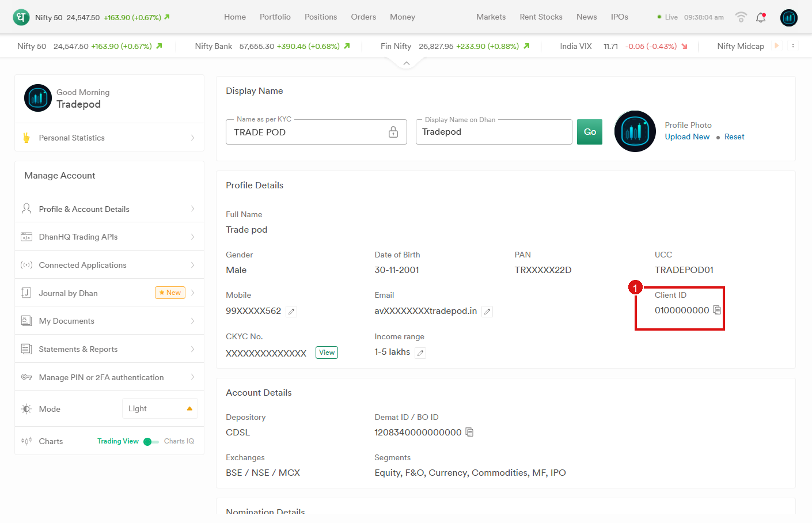Select Nifty Midcap in ticker bar
812x523 pixels.
(741, 46)
